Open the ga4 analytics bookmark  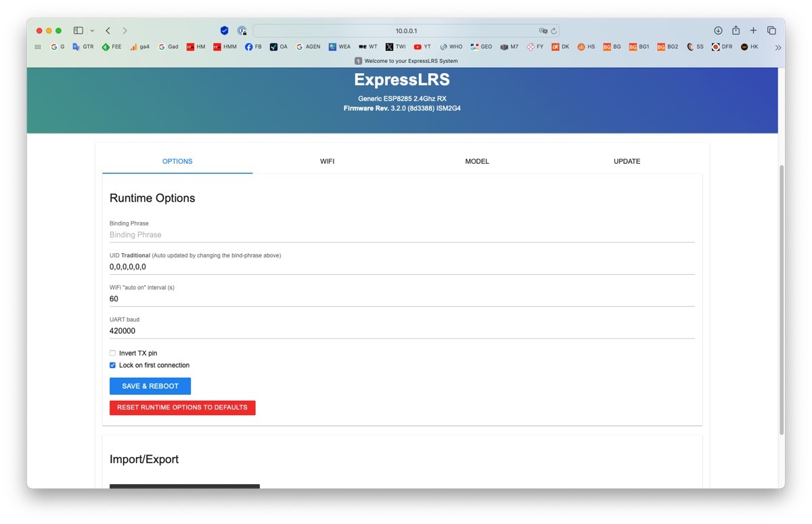click(139, 47)
